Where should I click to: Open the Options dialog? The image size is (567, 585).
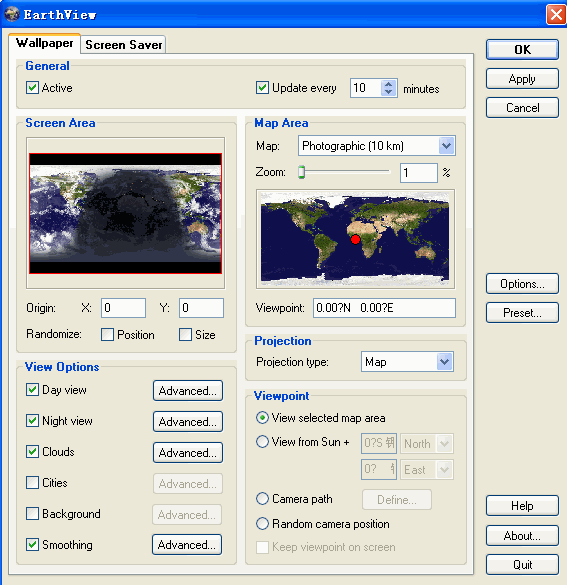click(522, 284)
